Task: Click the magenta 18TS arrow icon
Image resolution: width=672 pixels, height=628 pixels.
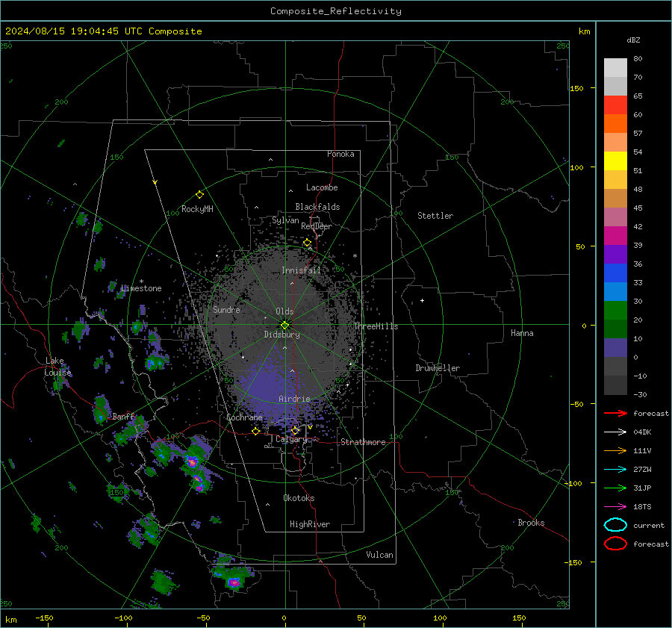Action: 615,507
